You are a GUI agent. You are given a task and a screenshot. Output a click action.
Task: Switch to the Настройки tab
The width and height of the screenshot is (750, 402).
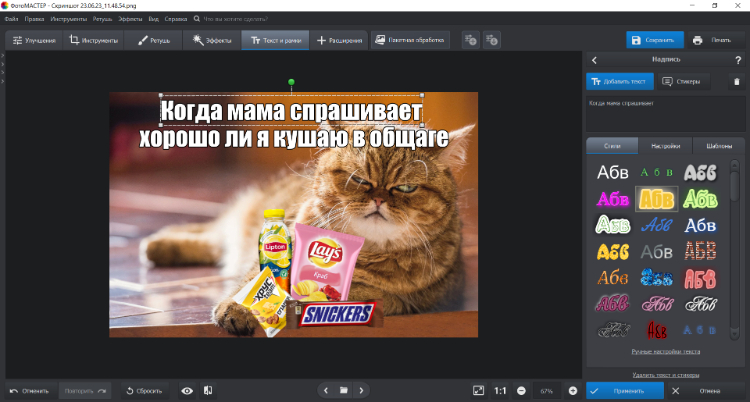665,146
